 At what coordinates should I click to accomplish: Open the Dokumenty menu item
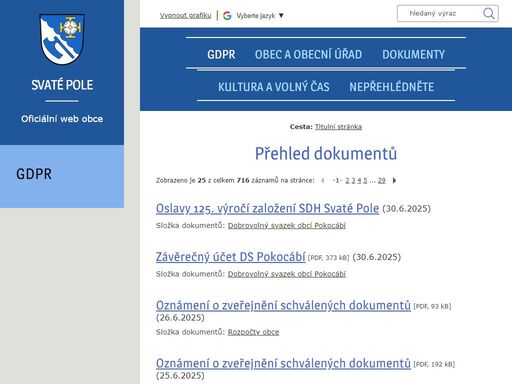(x=413, y=54)
